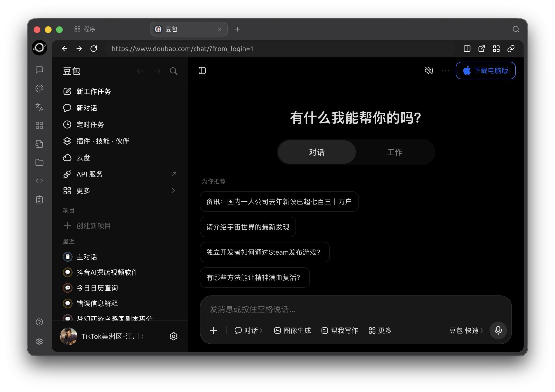Switch mode to 对话 segment

point(317,152)
